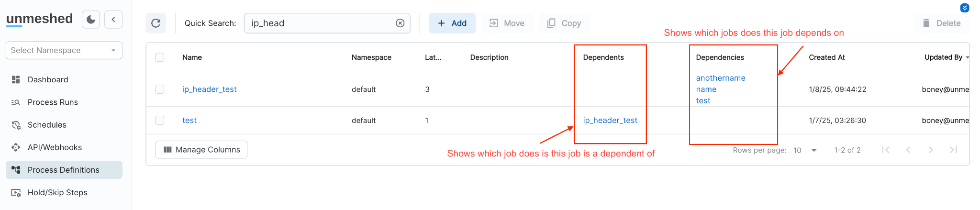980x210 pixels.
Task: Navigate to Process Runs
Action: click(53, 102)
